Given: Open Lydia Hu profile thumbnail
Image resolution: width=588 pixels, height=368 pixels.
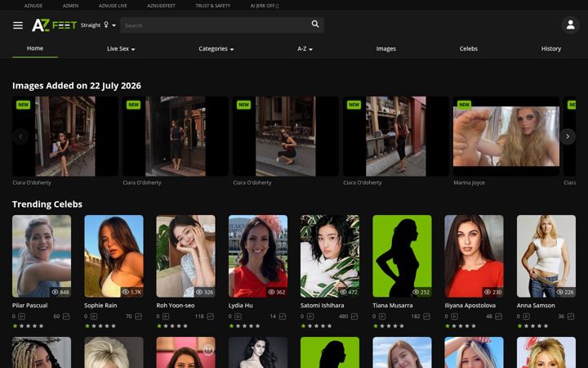Looking at the screenshot, I should pos(258,256).
